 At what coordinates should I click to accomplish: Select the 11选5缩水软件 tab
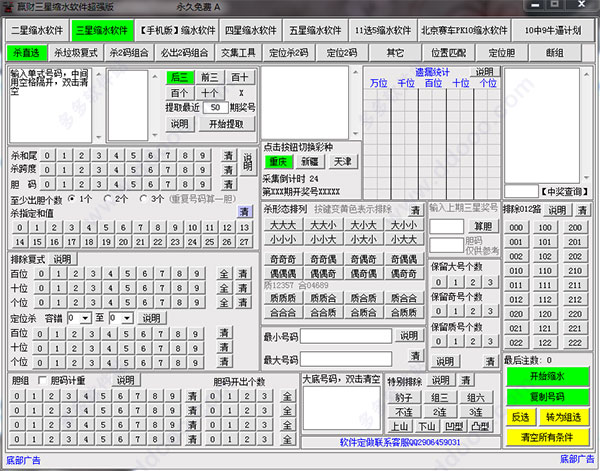tap(383, 30)
